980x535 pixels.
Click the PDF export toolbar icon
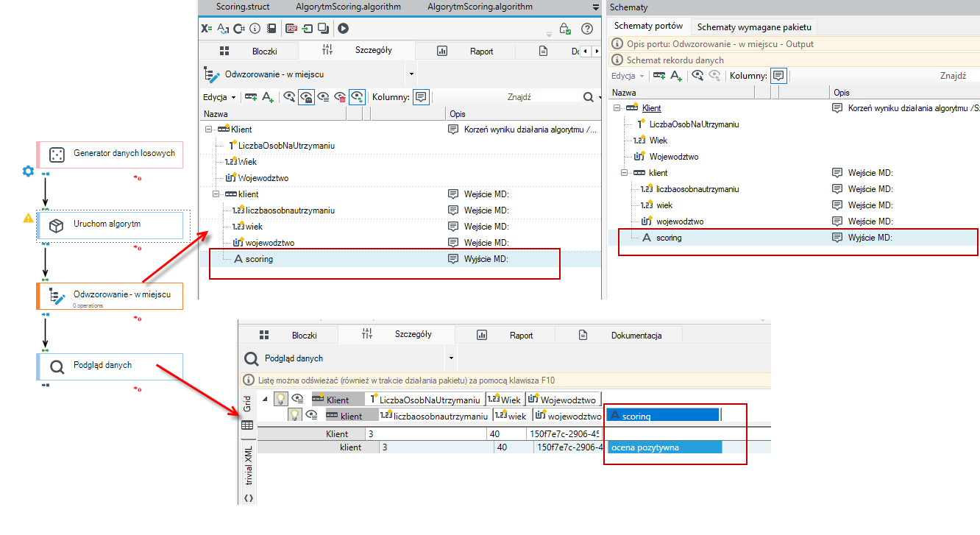coord(291,29)
